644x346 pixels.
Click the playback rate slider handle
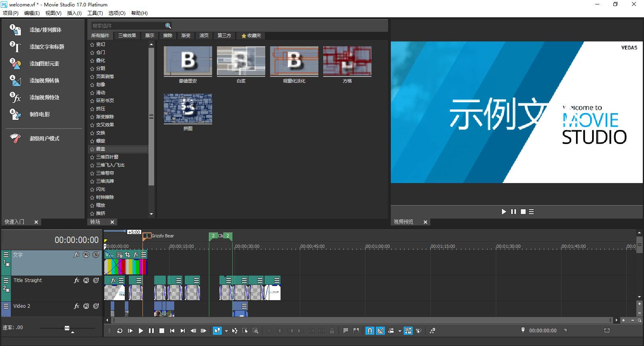tap(67, 328)
